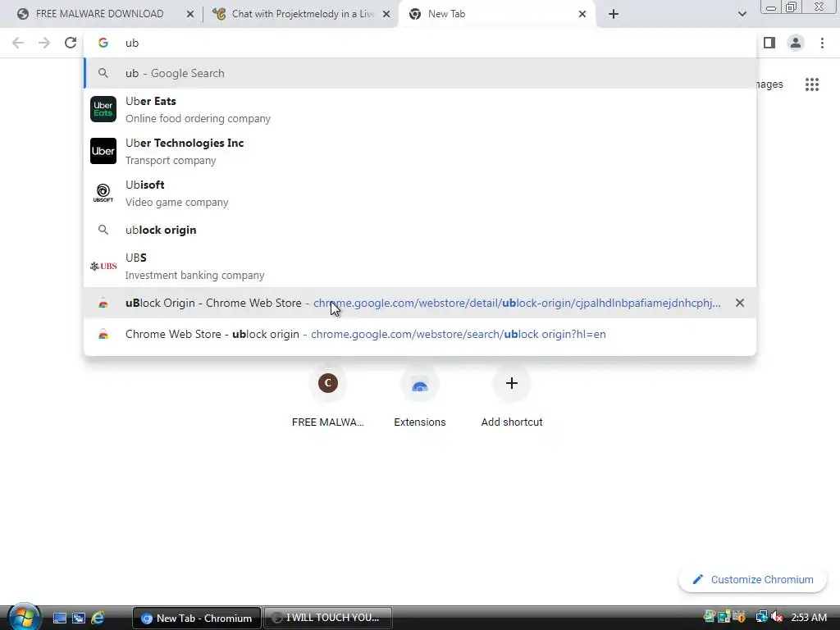Click the network tray icon
Viewport: 840px width, 630px height.
click(x=760, y=617)
